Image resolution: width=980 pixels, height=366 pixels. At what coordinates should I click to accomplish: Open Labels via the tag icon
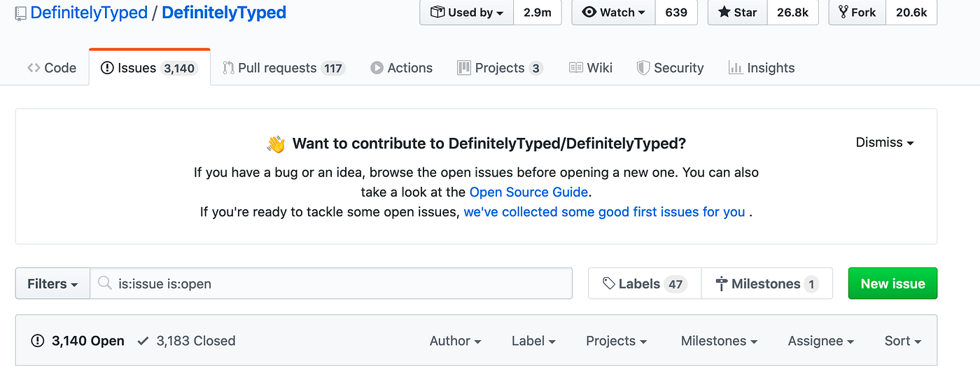[609, 283]
